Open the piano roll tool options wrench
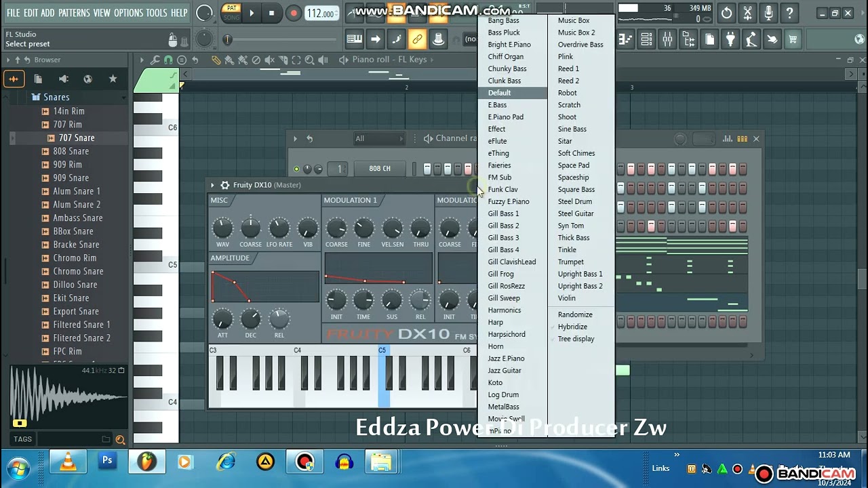Image resolution: width=868 pixels, height=488 pixels. [x=155, y=60]
